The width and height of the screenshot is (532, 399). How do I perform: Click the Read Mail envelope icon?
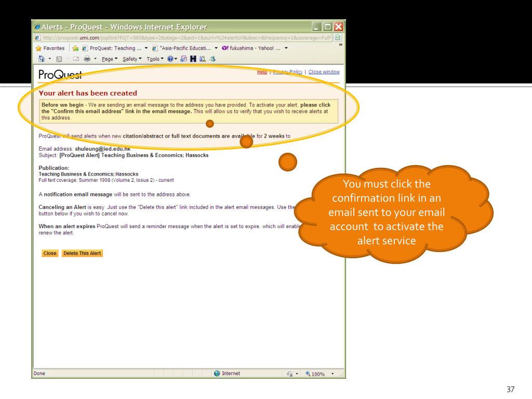[76, 59]
